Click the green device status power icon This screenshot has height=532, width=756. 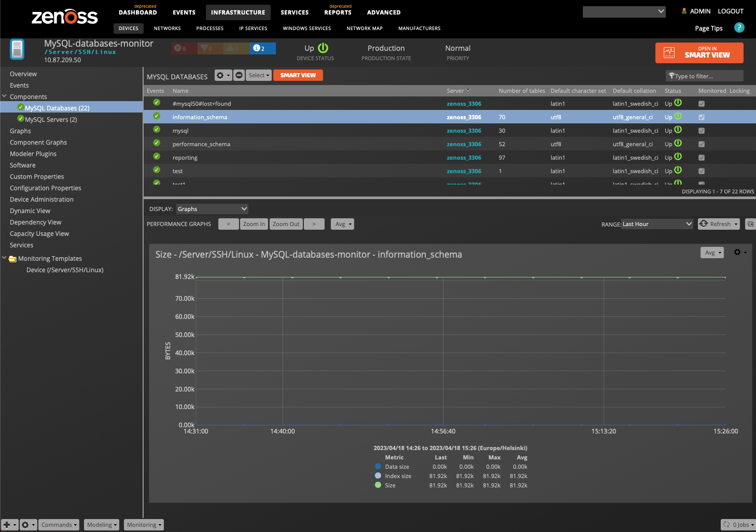point(323,48)
